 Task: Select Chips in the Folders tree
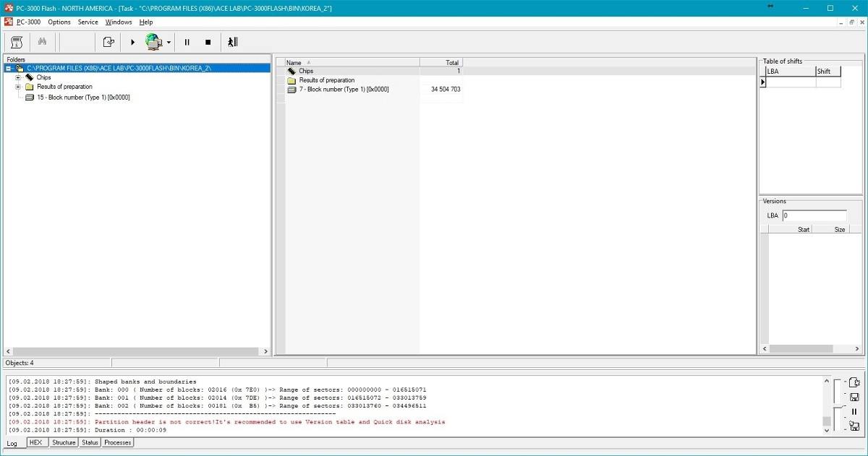44,77
